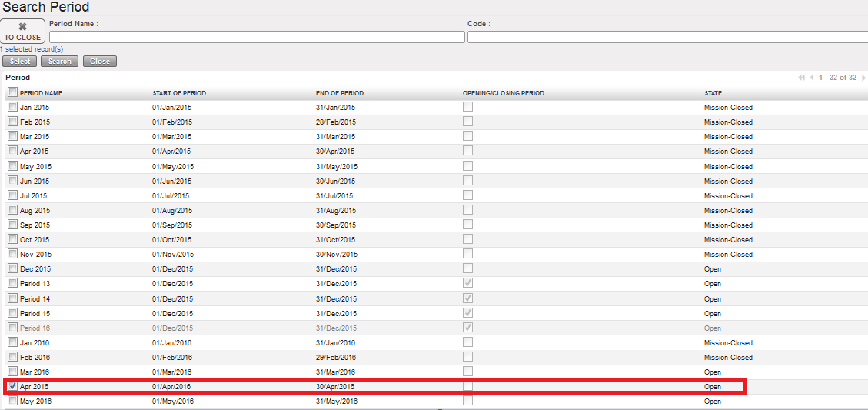Focus the Period Name input field

[257, 37]
